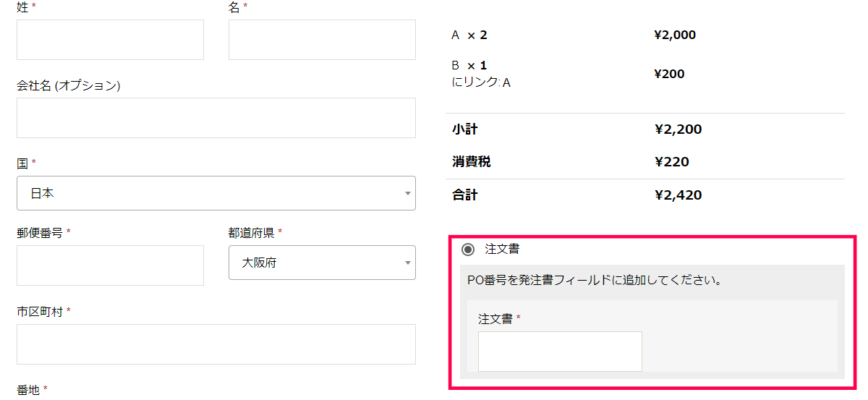Click the 郵便番号 postal code field
This screenshot has height=400, width=868.
110,265
